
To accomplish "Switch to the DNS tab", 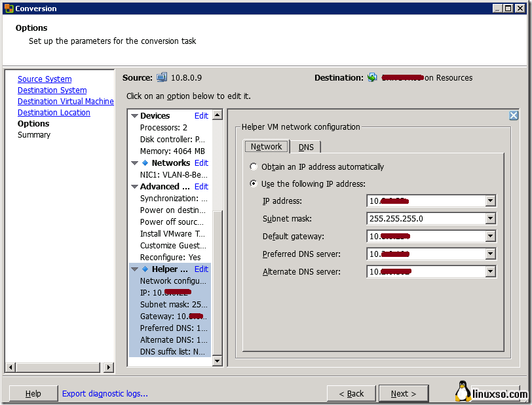I will click(306, 147).
